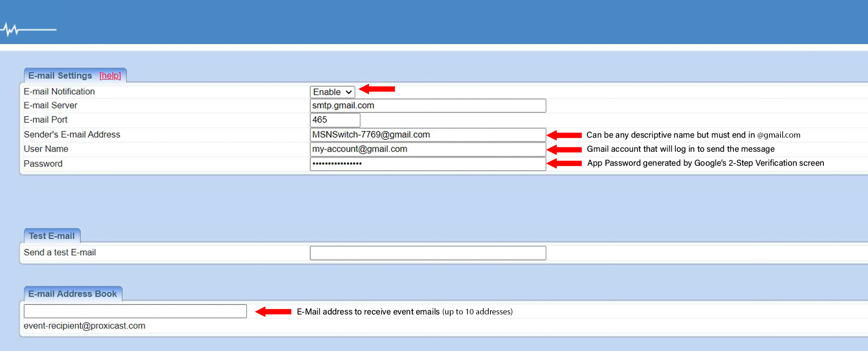Select the E-mail Address Book section tab
Viewport: 868px width, 351px height.
[73, 294]
